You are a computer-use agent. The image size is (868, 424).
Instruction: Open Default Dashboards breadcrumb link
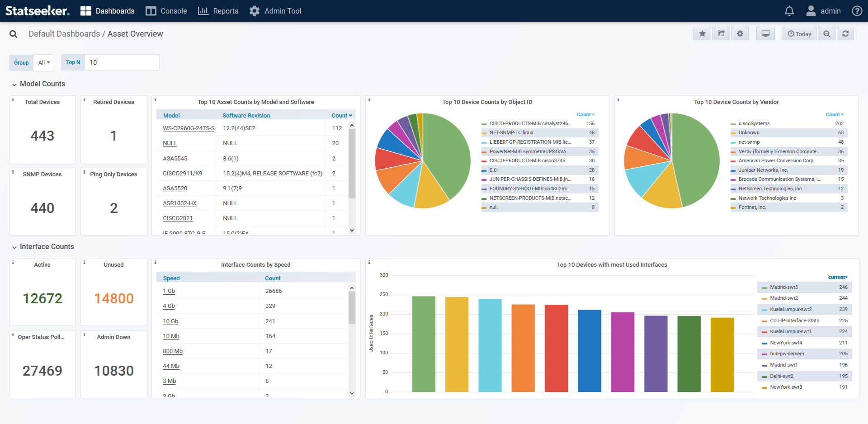(64, 34)
